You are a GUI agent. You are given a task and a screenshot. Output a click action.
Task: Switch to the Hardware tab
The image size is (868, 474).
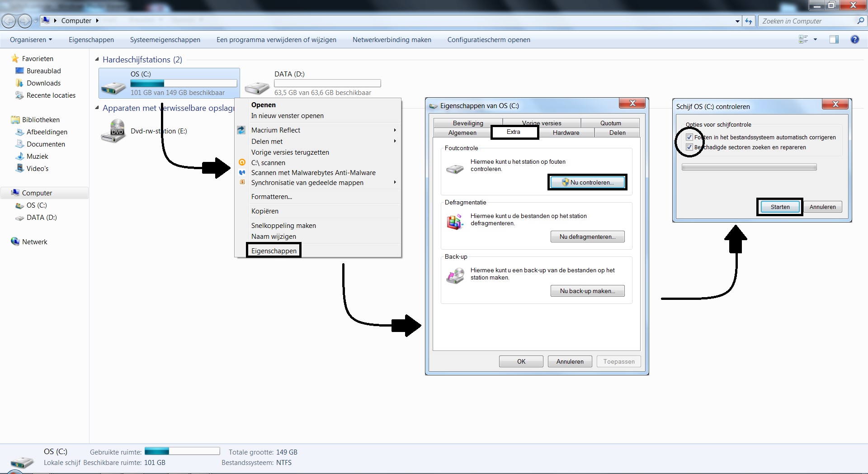[x=566, y=133]
